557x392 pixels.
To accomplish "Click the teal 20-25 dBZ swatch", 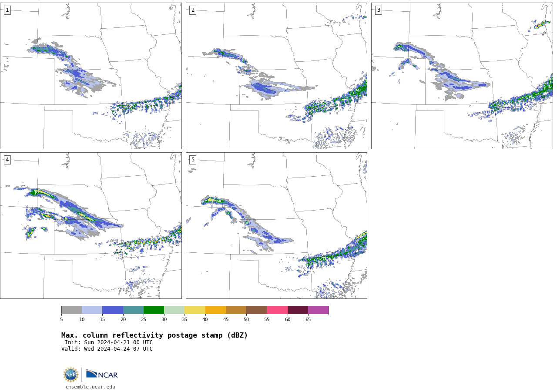I will tap(133, 310).
